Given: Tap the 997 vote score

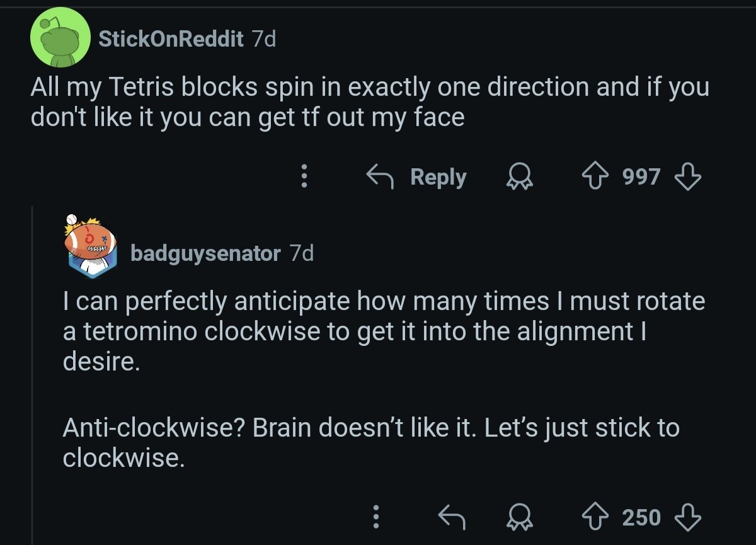Looking at the screenshot, I should point(641,177).
